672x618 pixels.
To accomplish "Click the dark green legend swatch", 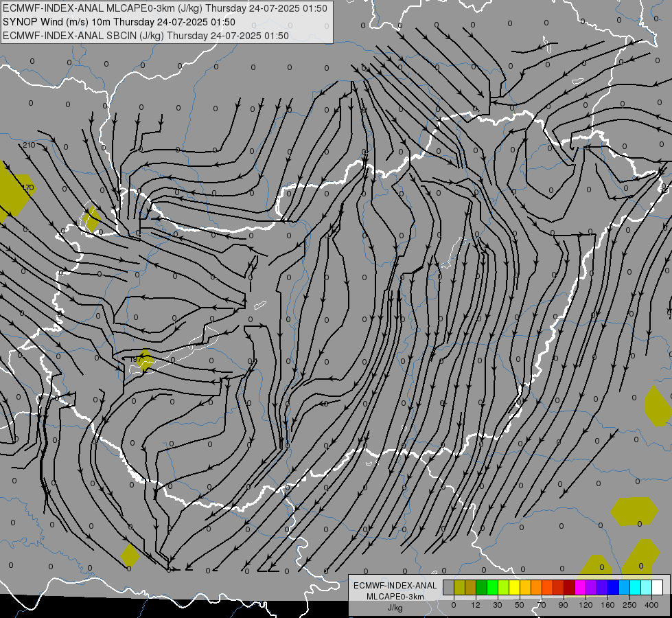I will click(481, 587).
